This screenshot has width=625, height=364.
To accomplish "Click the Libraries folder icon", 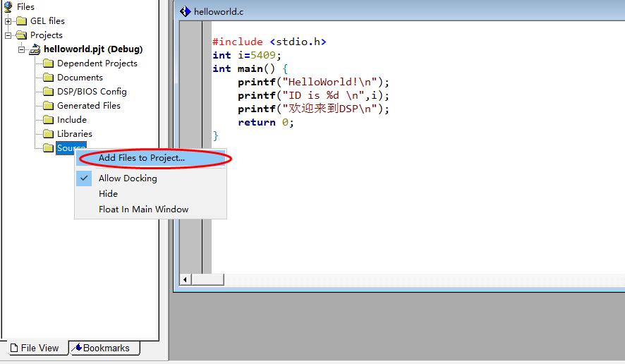I will click(x=48, y=133).
